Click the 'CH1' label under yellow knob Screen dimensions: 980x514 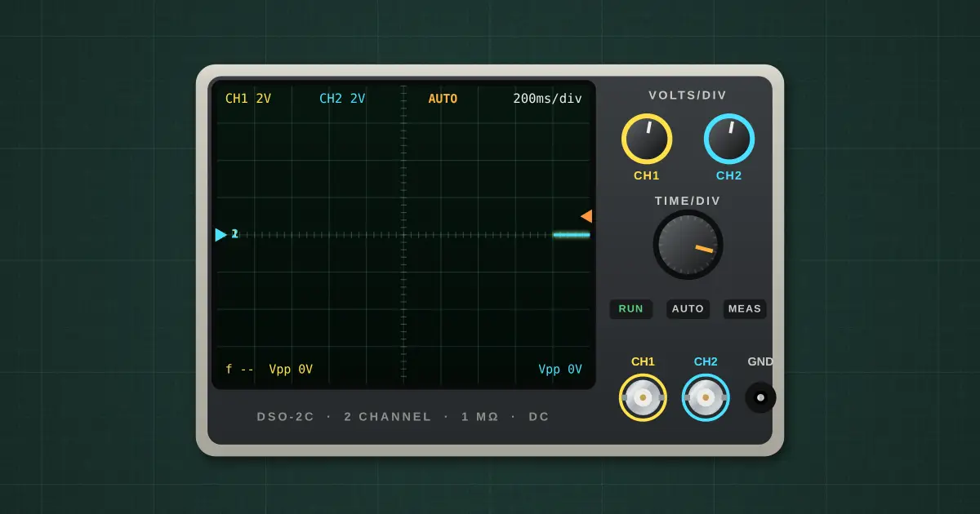click(647, 175)
